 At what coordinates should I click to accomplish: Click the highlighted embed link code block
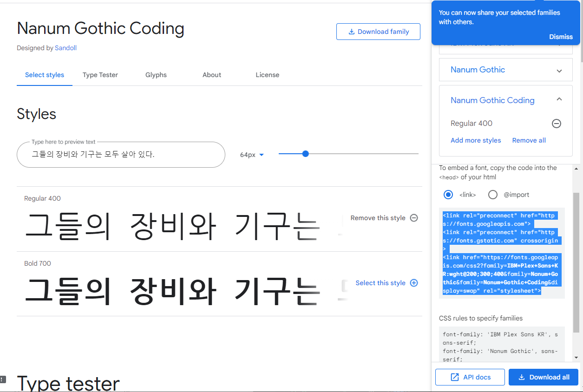tap(502, 253)
